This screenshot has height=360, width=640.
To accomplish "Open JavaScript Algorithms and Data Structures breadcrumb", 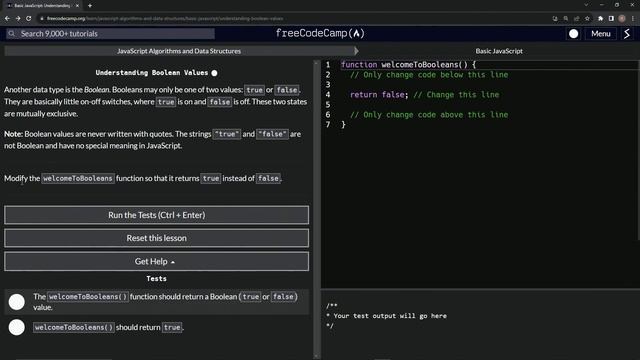I will tap(179, 51).
